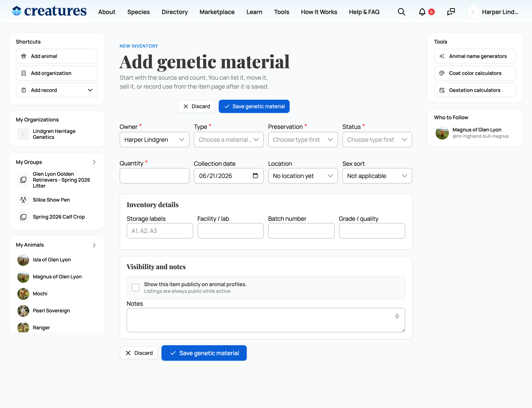Open Help & FAQ
532x408 pixels.
[x=364, y=12]
